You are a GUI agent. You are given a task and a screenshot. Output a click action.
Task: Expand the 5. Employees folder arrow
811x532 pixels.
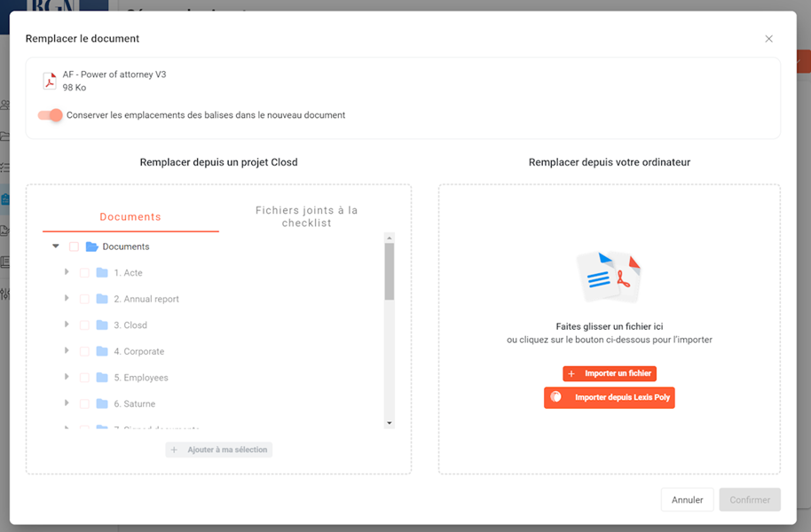67,378
